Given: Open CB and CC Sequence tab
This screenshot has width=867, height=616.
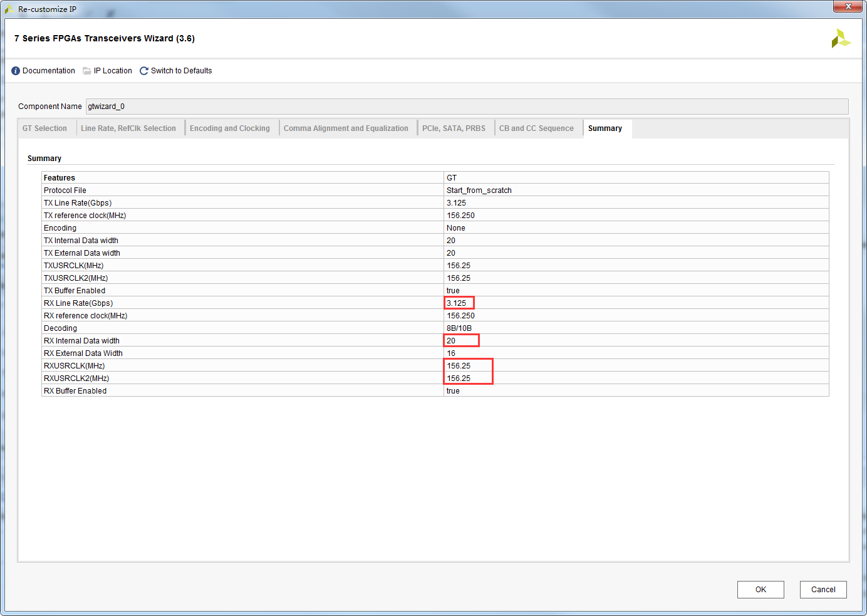Looking at the screenshot, I should [536, 128].
